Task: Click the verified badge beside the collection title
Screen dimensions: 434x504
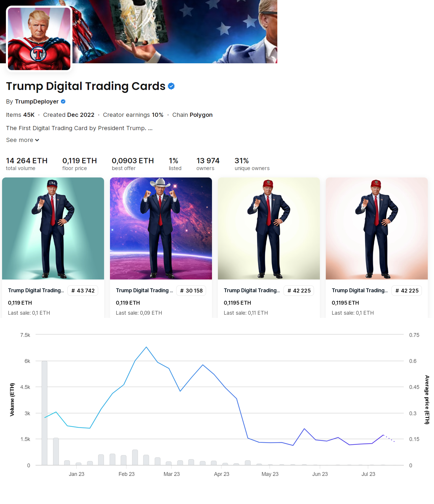Action: tap(171, 86)
